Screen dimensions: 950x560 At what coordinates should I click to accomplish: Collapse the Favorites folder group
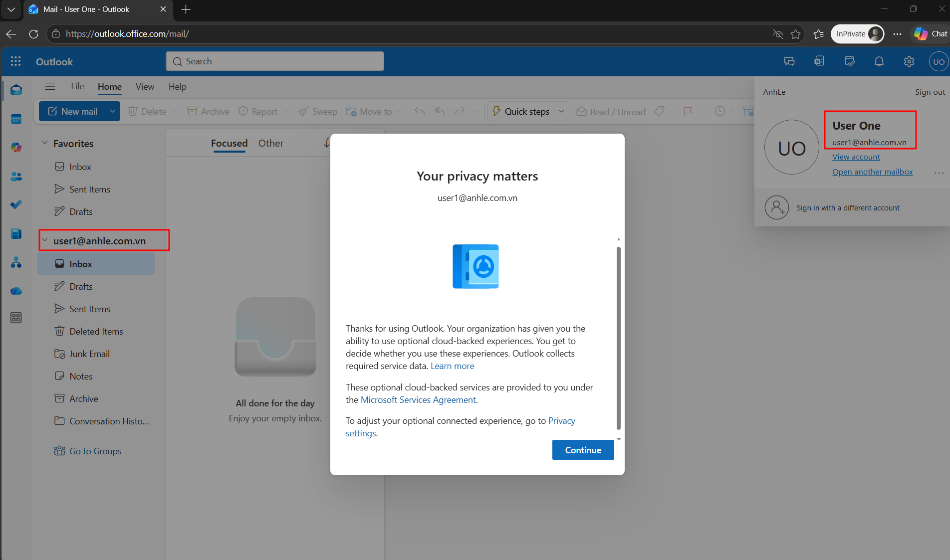tap(44, 143)
